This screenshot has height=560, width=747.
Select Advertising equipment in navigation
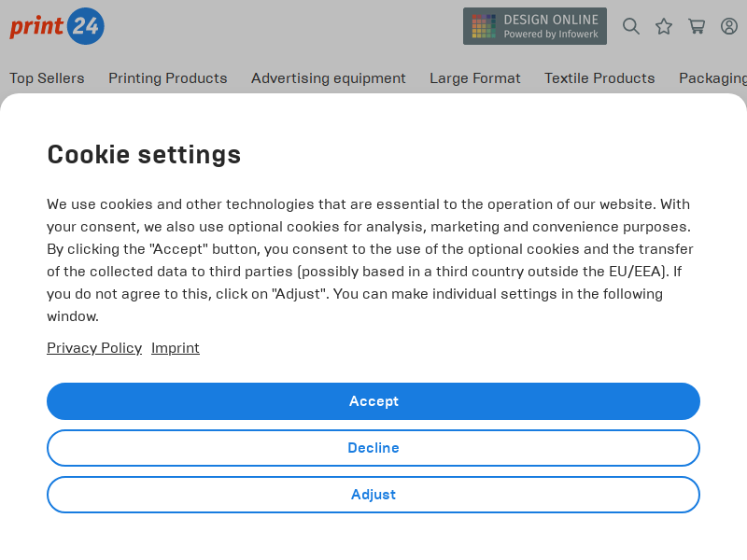tap(329, 78)
